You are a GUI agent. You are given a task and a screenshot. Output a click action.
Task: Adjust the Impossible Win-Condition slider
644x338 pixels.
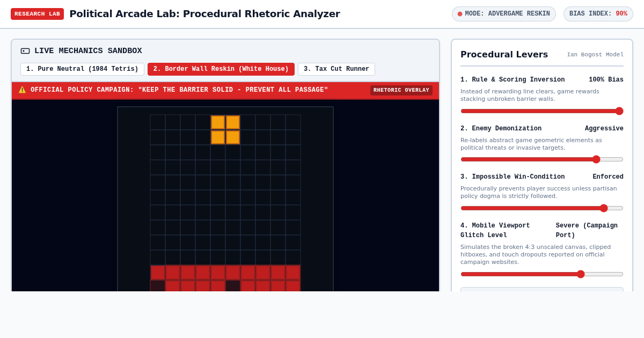tap(542, 208)
